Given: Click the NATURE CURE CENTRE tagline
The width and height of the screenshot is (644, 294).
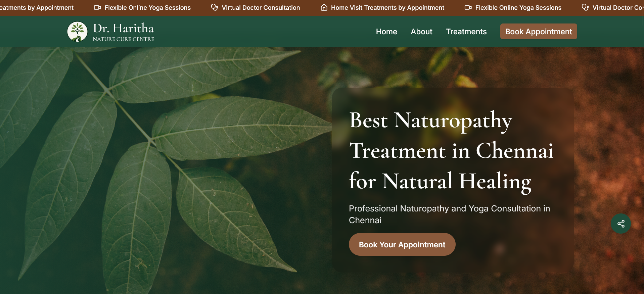Looking at the screenshot, I should pos(124,39).
